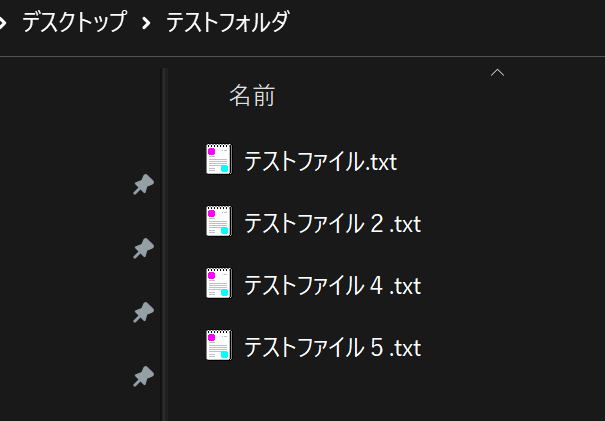Image resolution: width=605 pixels, height=421 pixels.
Task: Click the テストファイル 4 .txt notepad icon
Action: [219, 283]
